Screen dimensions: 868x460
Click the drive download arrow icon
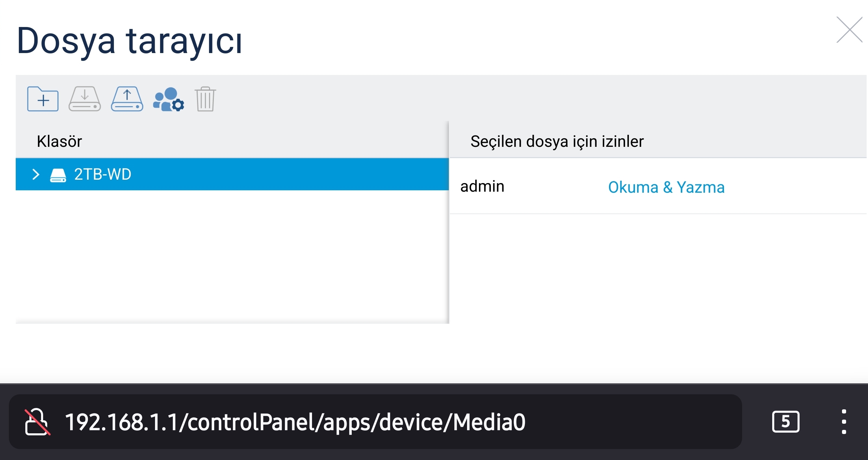coord(85,99)
